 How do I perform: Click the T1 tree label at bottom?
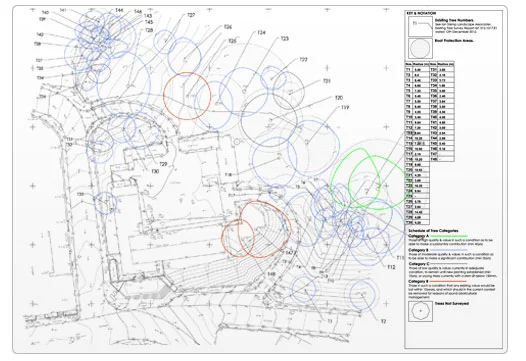pyautogui.click(x=330, y=321)
